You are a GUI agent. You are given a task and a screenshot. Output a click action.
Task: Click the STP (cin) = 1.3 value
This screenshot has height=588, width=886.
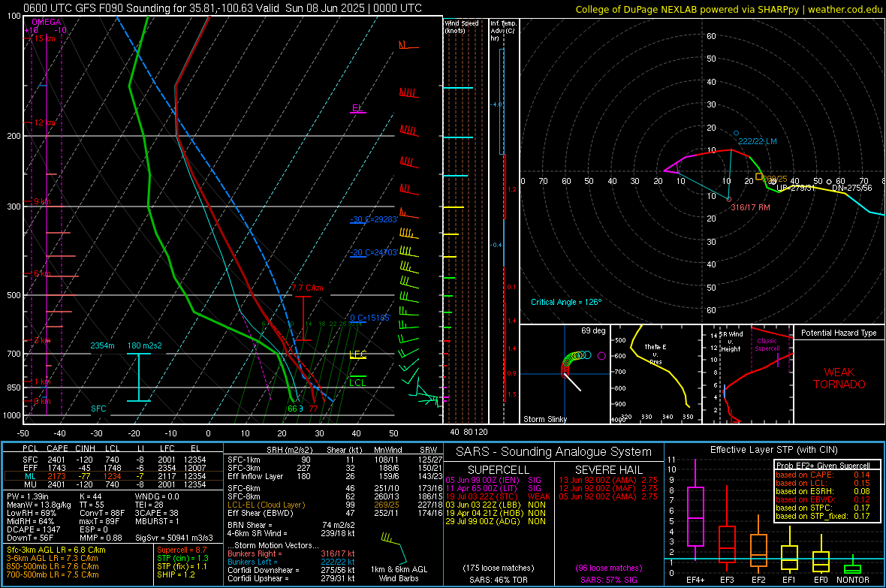182,558
